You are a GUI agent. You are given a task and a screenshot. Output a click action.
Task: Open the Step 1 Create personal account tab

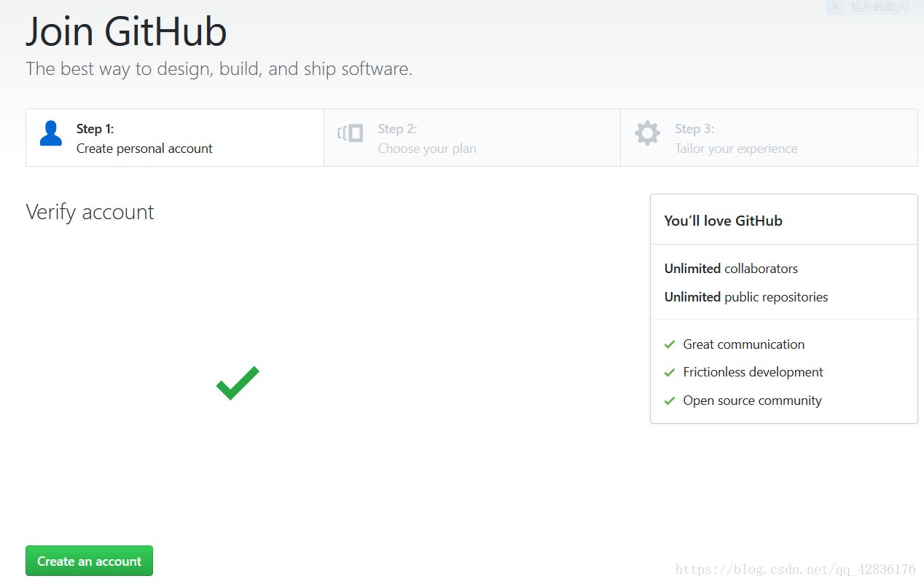click(175, 138)
